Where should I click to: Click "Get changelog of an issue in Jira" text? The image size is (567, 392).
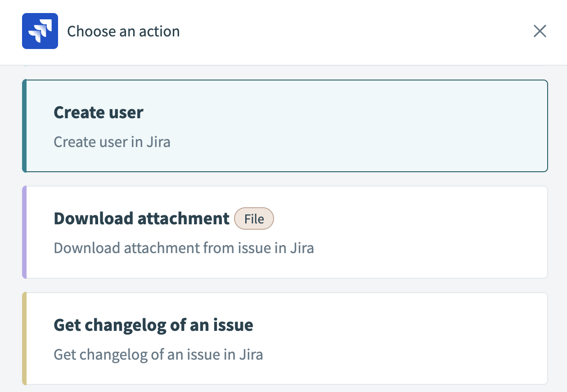click(x=158, y=355)
